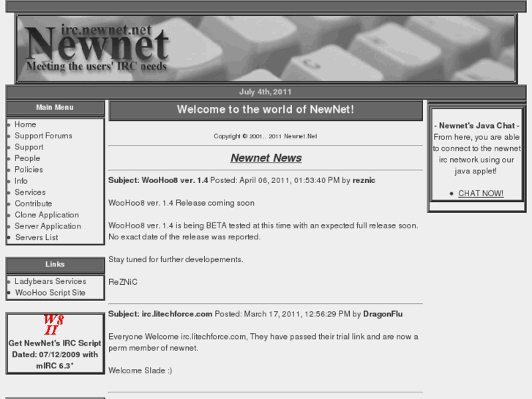The height and width of the screenshot is (399, 532).
Task: Click author name reznic
Action: pos(364,180)
